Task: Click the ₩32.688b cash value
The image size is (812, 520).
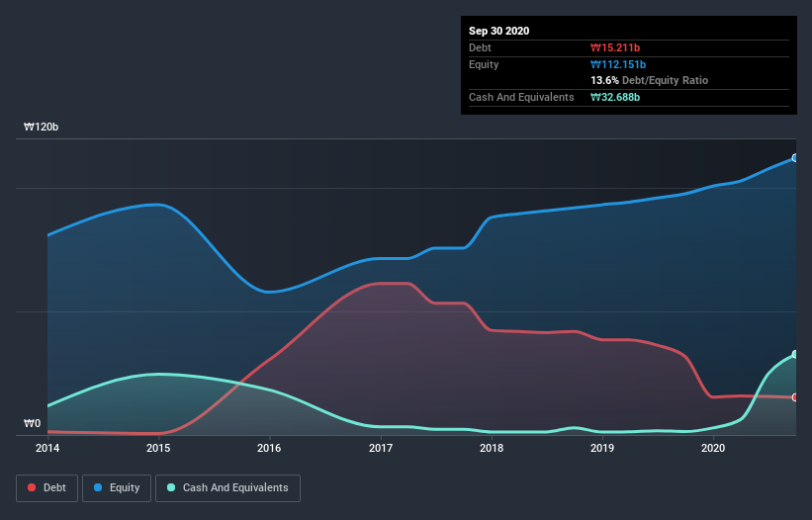Action: [x=615, y=97]
